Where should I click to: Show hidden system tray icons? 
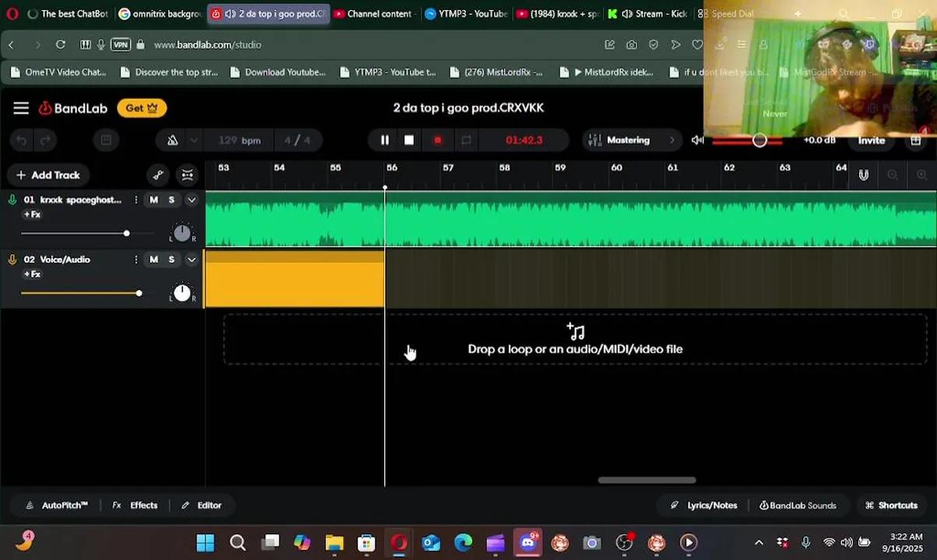(x=759, y=543)
